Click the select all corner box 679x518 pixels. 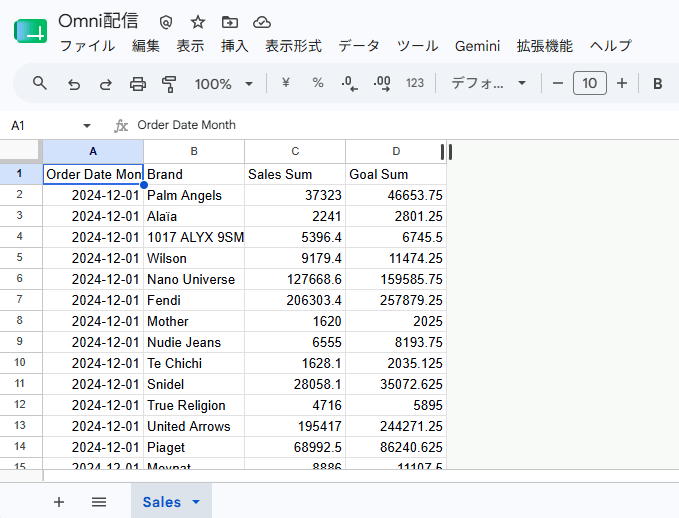(21, 151)
